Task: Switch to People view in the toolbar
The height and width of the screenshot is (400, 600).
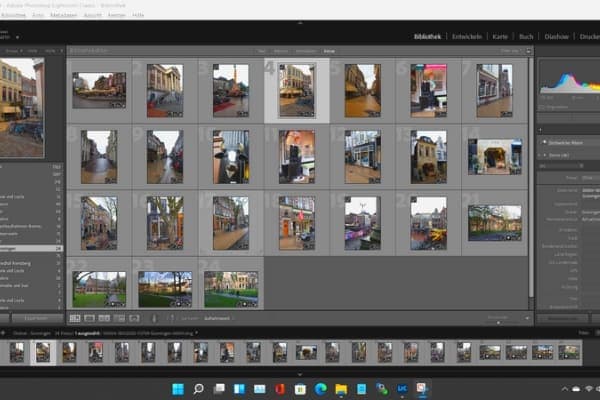Action: click(x=134, y=318)
